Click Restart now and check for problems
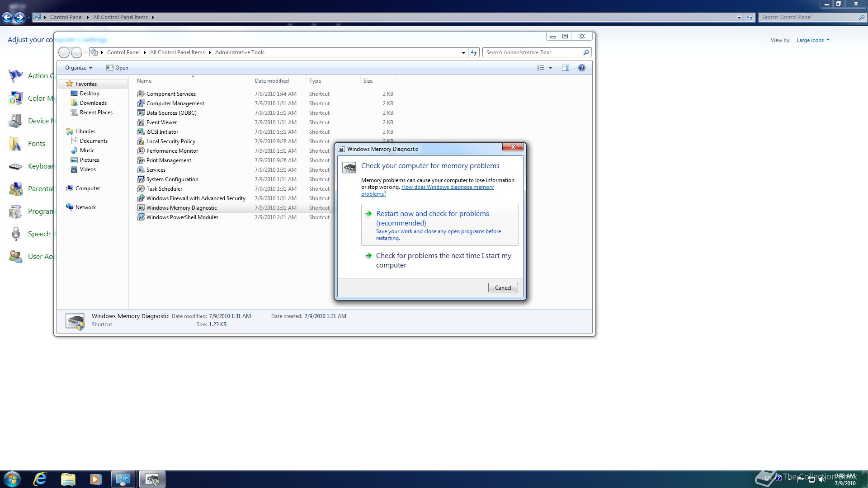The width and height of the screenshot is (868, 488). click(x=439, y=225)
